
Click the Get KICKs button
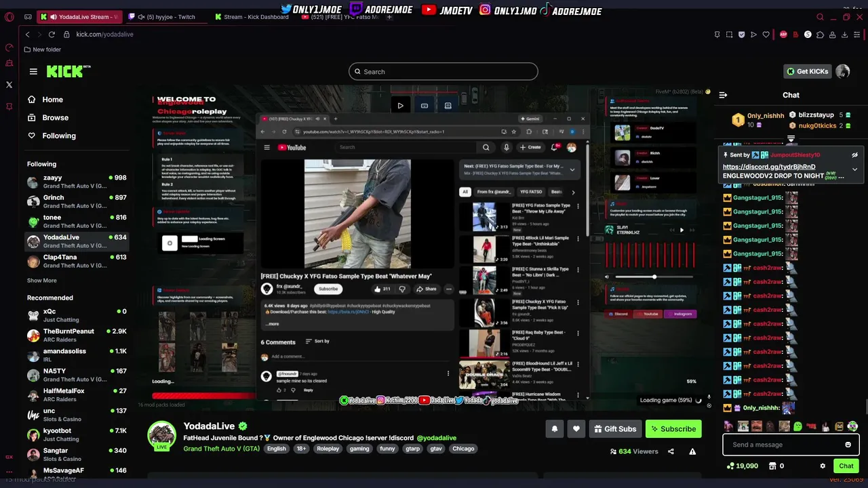pyautogui.click(x=807, y=71)
